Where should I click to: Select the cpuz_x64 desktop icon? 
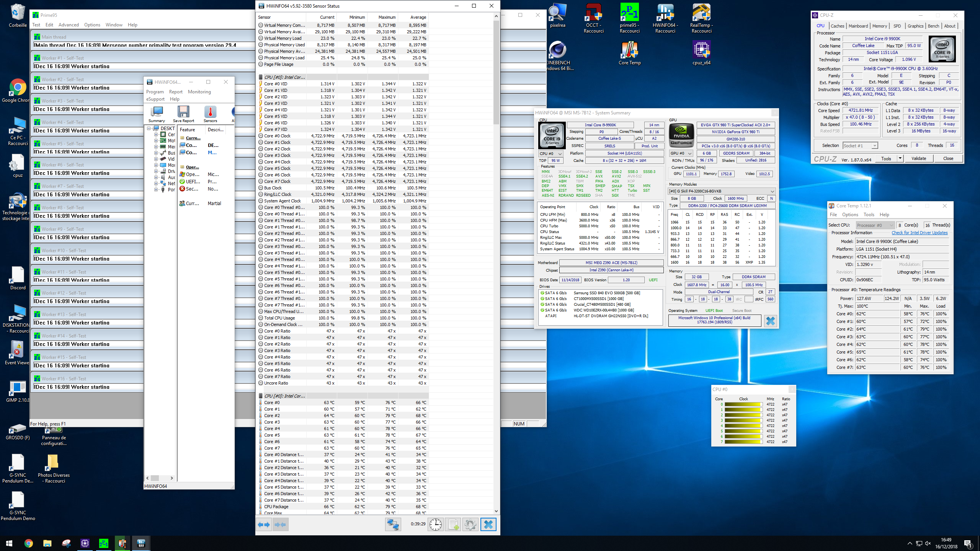(701, 53)
